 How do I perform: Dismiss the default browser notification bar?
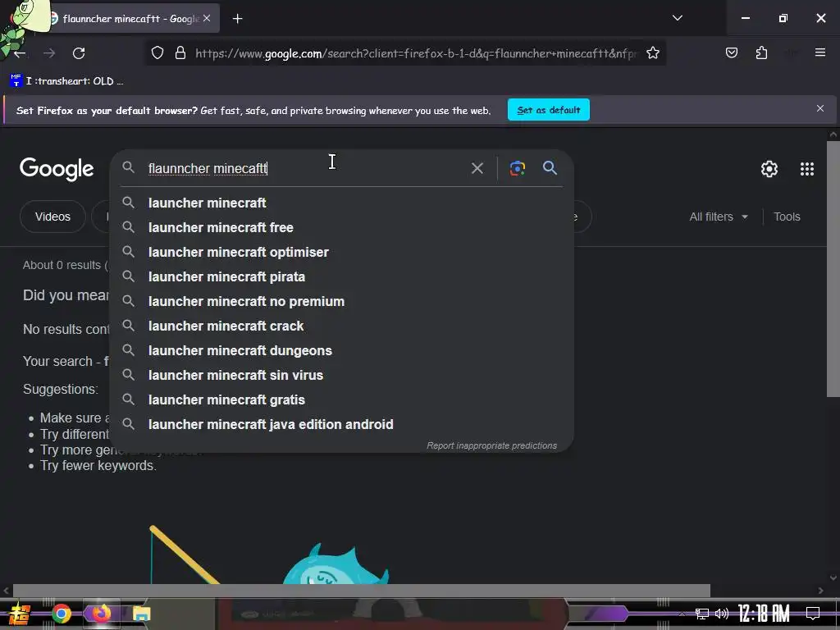819,109
